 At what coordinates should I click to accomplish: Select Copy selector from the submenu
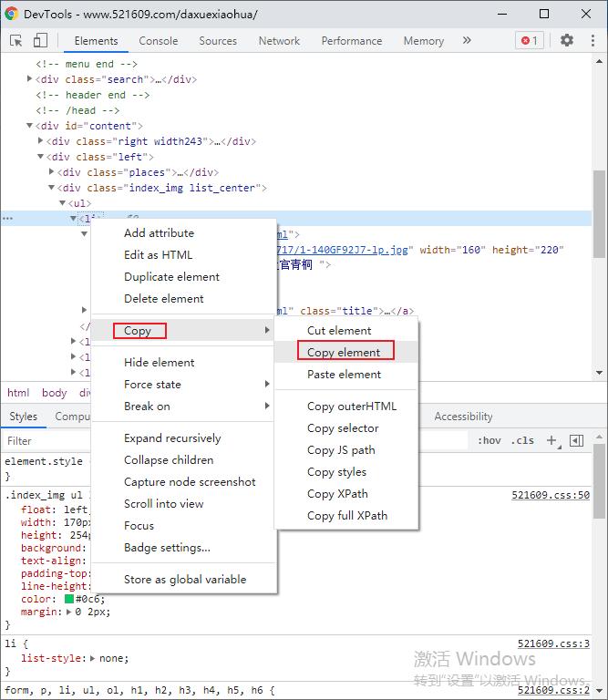(x=343, y=428)
